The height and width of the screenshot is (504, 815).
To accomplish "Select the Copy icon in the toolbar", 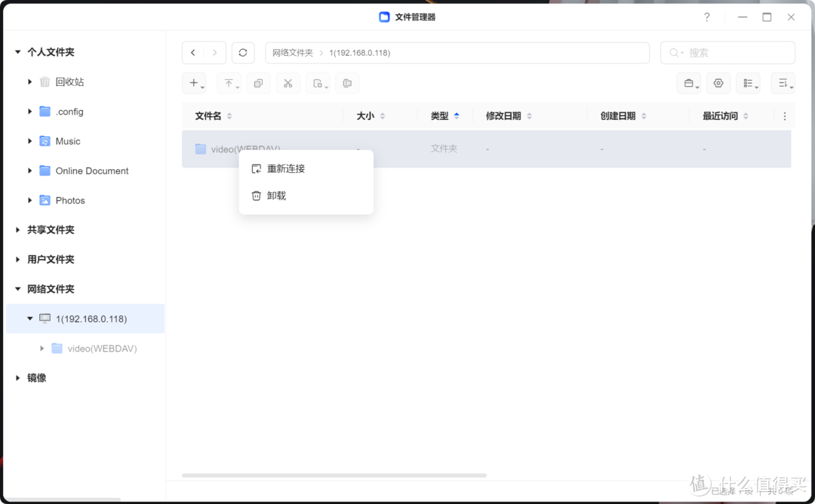I will pos(258,83).
